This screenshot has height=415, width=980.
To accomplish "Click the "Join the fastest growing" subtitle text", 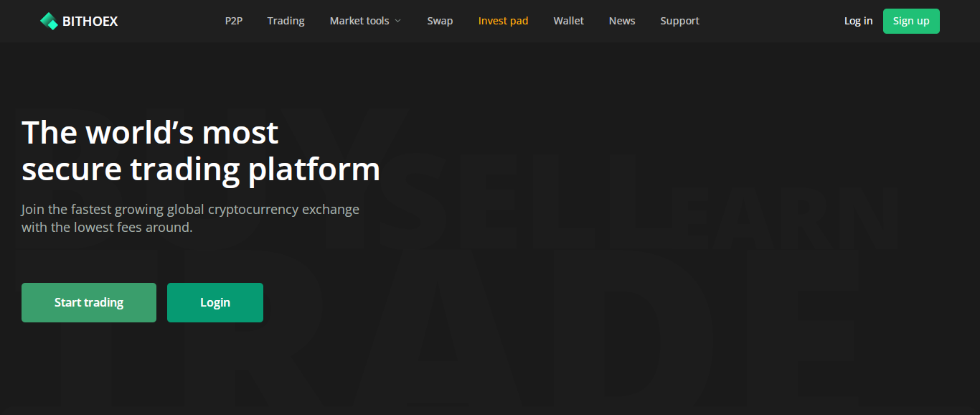I will 190,210.
